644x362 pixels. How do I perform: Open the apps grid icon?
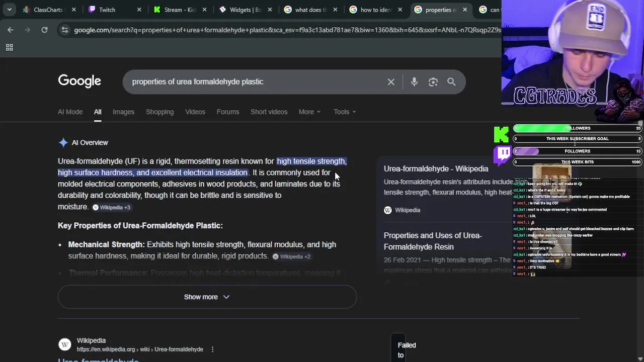coord(9,47)
